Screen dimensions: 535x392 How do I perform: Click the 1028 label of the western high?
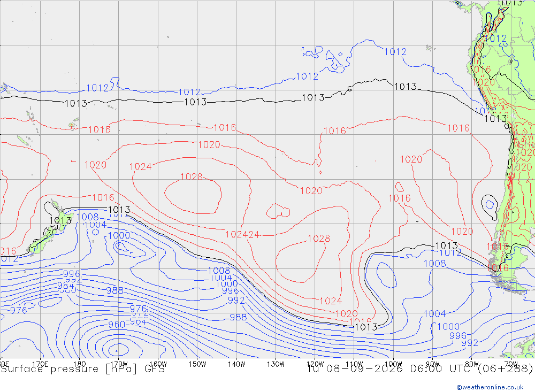click(x=192, y=176)
